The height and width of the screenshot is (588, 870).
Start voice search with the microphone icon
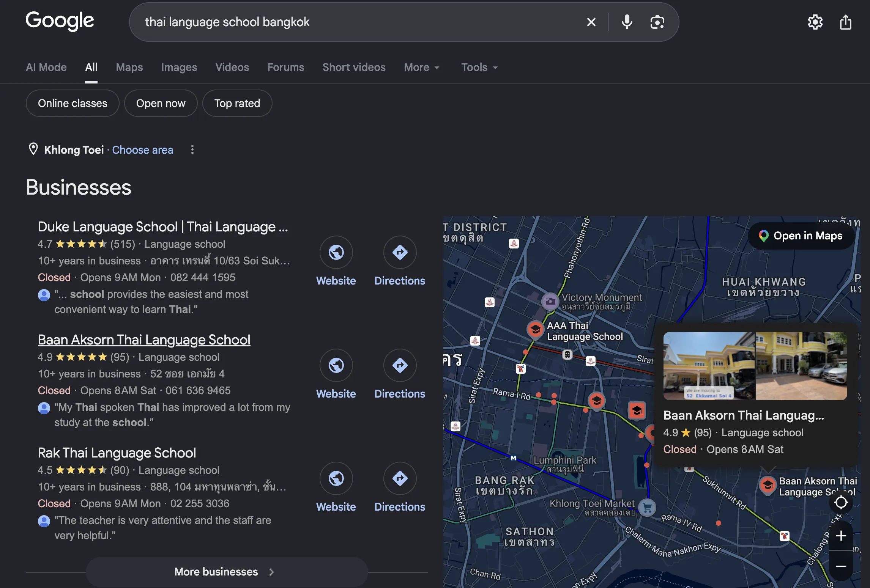pyautogui.click(x=627, y=22)
